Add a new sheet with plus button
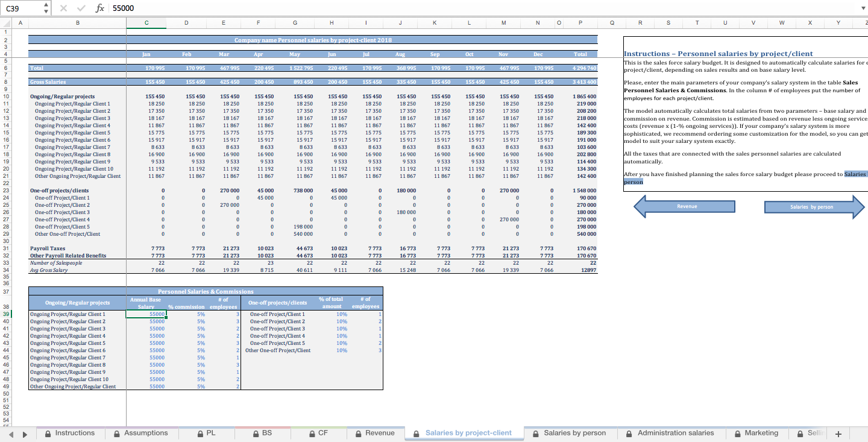 point(838,434)
